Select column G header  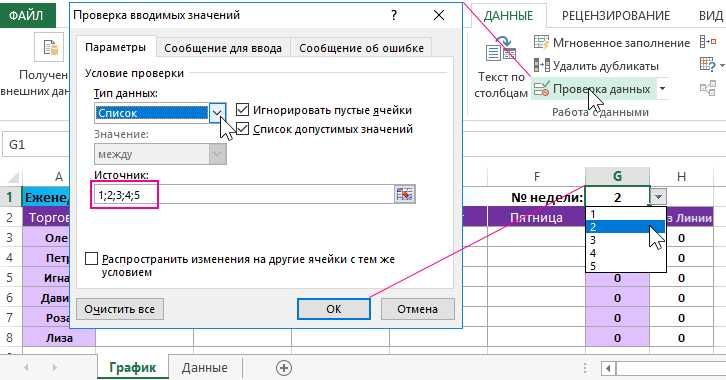click(617, 176)
